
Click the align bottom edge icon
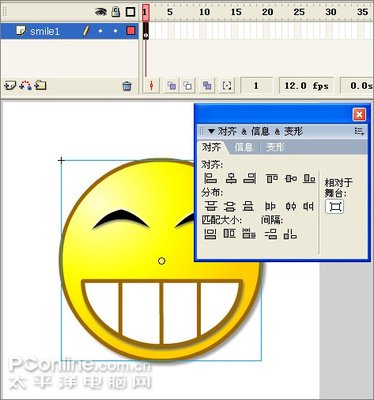309,178
